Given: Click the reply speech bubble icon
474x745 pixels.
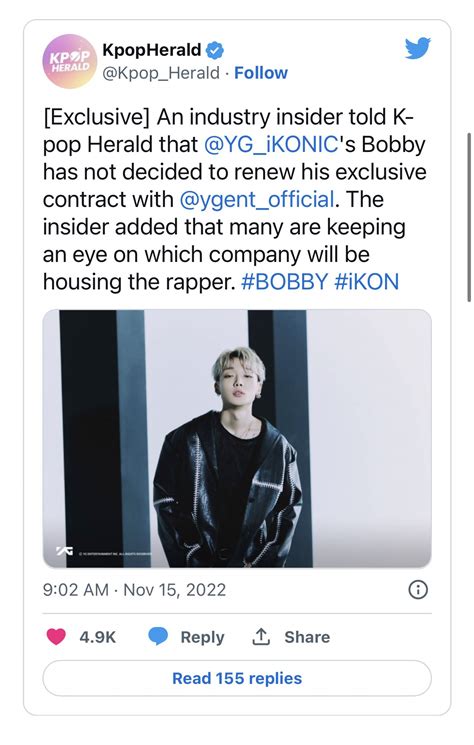Looking at the screenshot, I should 158,637.
